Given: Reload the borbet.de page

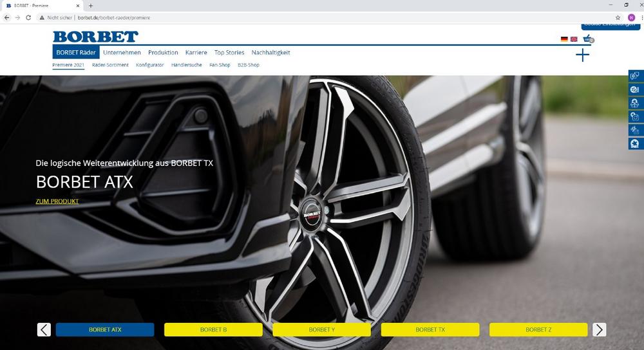Looking at the screenshot, I should 28,17.
